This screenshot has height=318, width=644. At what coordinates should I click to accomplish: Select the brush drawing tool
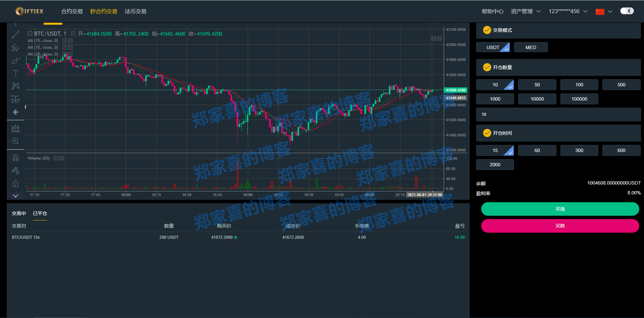click(x=16, y=60)
